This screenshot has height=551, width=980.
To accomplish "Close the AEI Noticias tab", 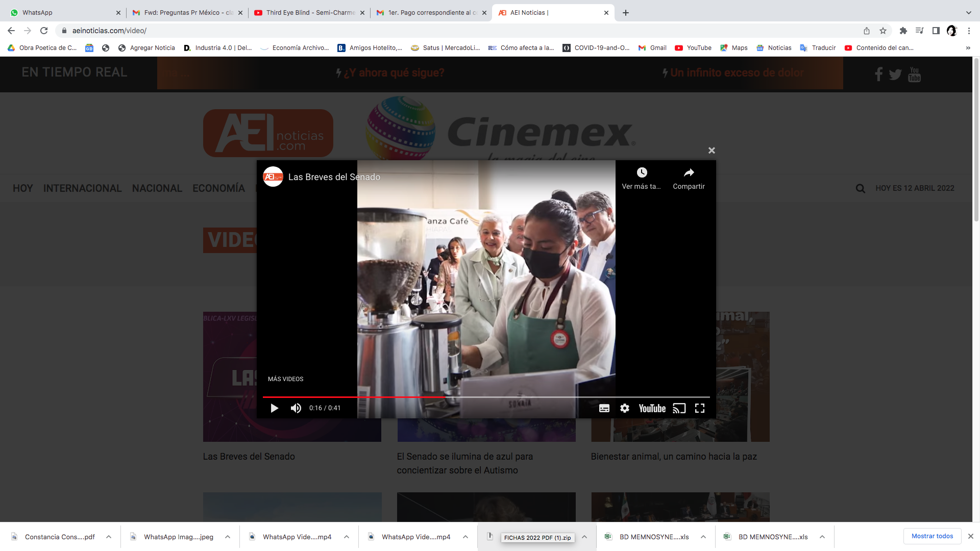I will [606, 13].
